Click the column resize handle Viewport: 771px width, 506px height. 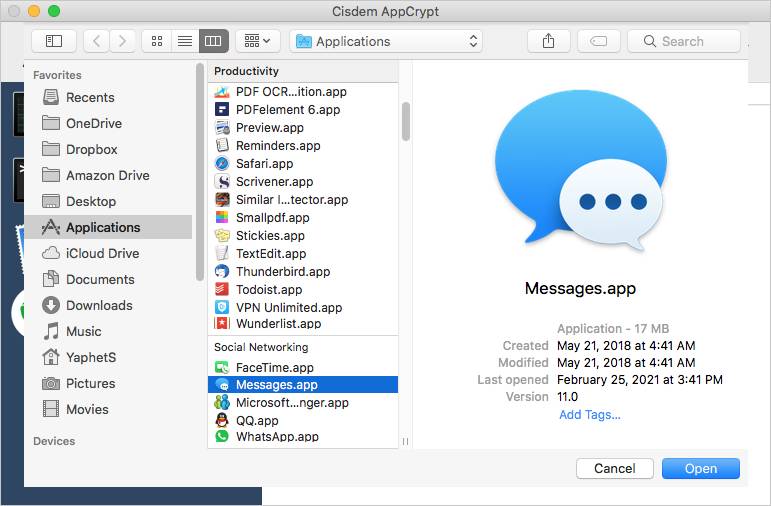(405, 441)
